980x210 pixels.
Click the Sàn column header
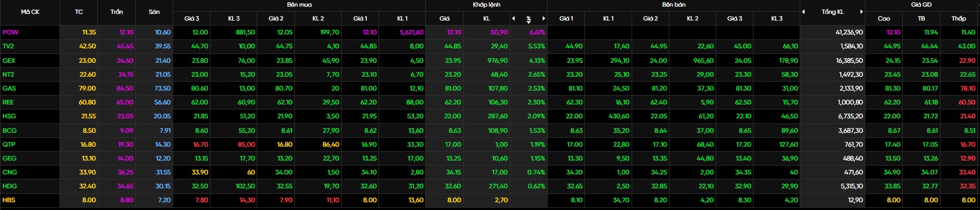154,12
